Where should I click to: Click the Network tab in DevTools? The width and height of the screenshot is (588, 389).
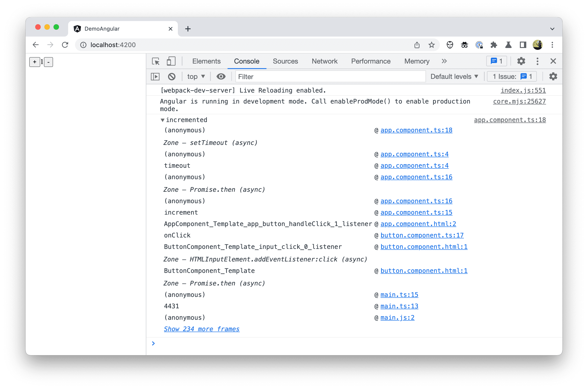pyautogui.click(x=325, y=61)
